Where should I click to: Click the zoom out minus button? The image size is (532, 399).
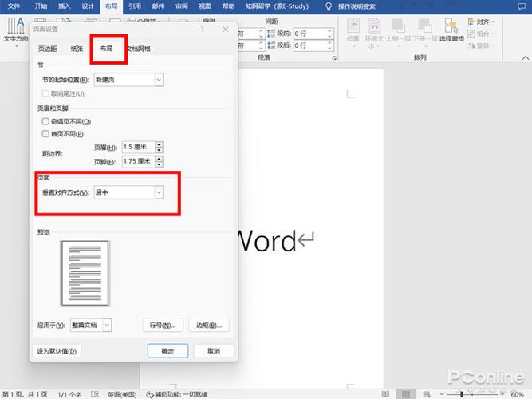(x=443, y=394)
